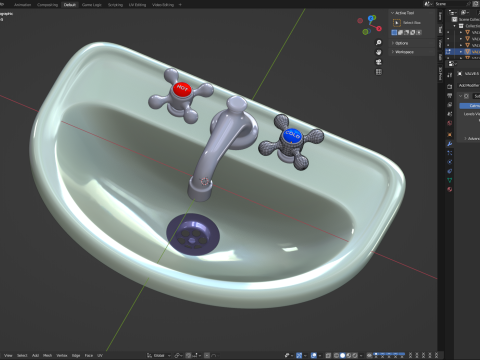Click the red X axis on navigation gizmo

tap(379, 29)
